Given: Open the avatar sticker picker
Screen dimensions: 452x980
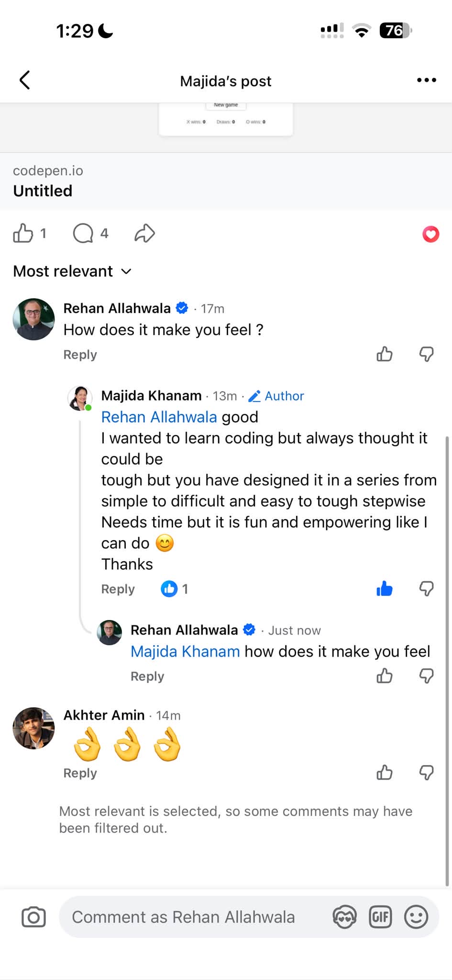Looking at the screenshot, I should tap(344, 917).
